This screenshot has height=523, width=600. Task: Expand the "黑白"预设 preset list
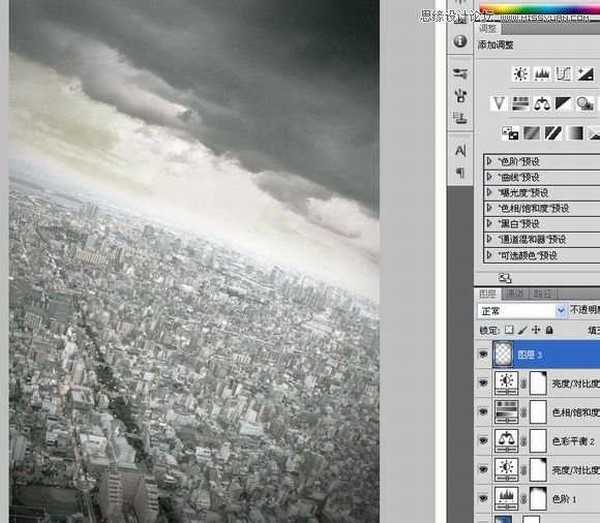489,224
